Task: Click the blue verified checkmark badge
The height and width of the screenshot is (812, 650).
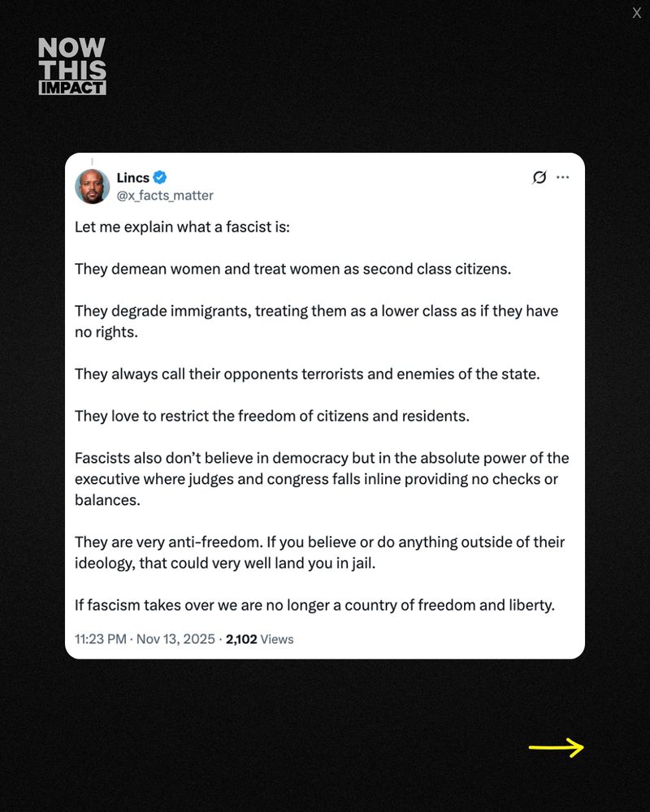Action: click(x=161, y=178)
